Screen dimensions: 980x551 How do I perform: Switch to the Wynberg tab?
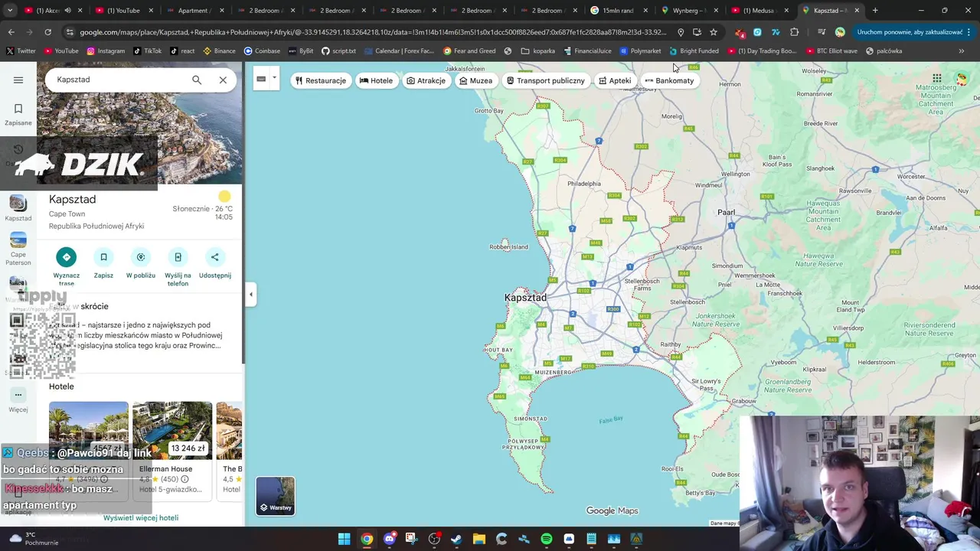point(690,11)
